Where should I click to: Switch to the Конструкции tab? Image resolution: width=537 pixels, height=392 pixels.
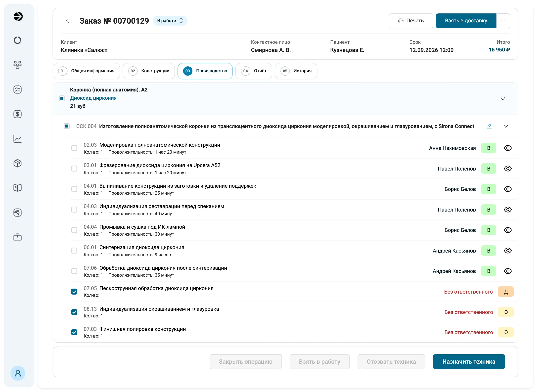(x=149, y=71)
